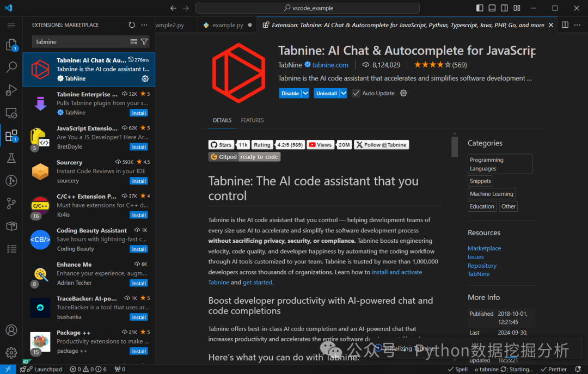Split the editor to the right

tap(565, 24)
